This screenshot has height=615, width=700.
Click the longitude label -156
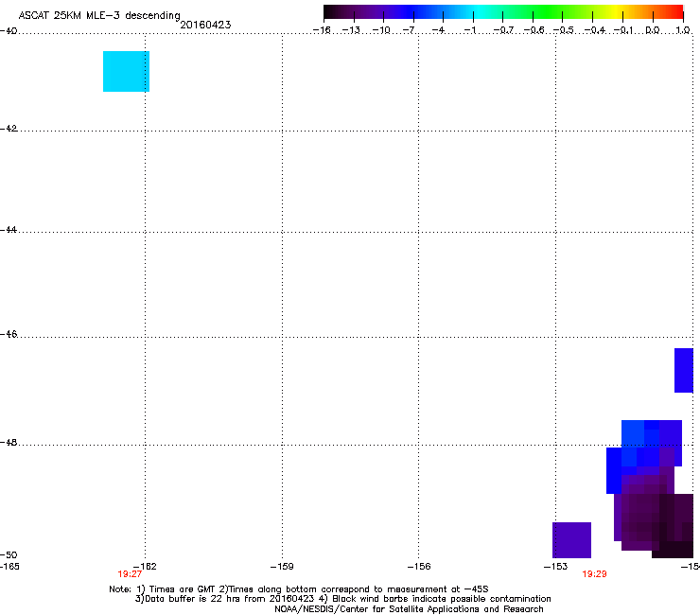pyautogui.click(x=419, y=567)
